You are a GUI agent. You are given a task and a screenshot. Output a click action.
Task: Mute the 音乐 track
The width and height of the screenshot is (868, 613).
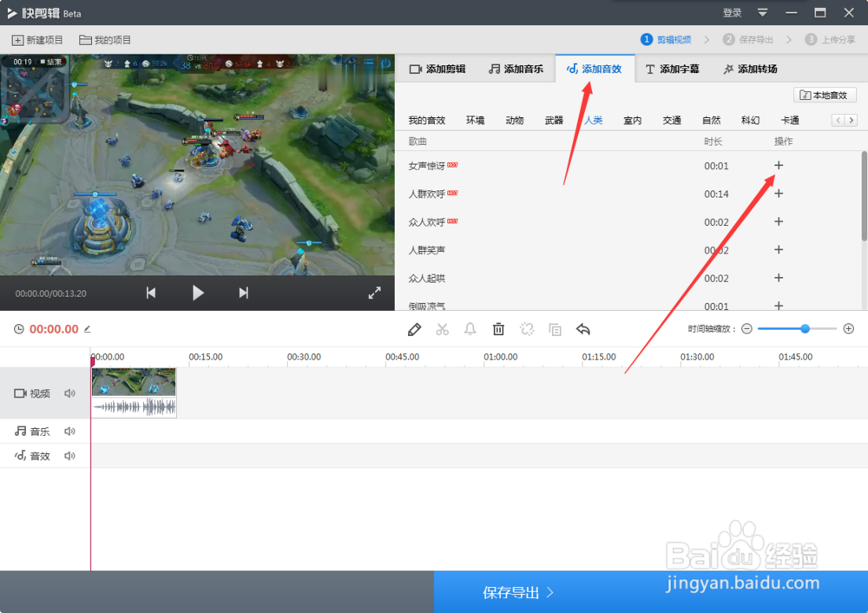[x=69, y=432]
